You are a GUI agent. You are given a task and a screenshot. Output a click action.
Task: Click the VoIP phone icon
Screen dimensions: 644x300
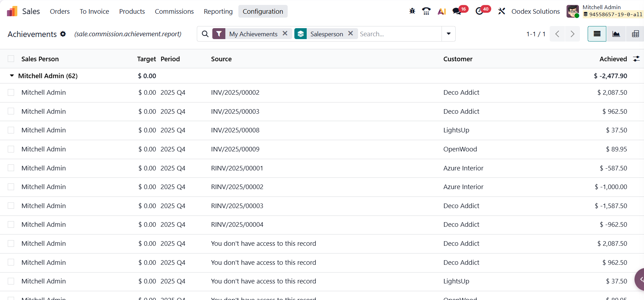[x=426, y=11]
